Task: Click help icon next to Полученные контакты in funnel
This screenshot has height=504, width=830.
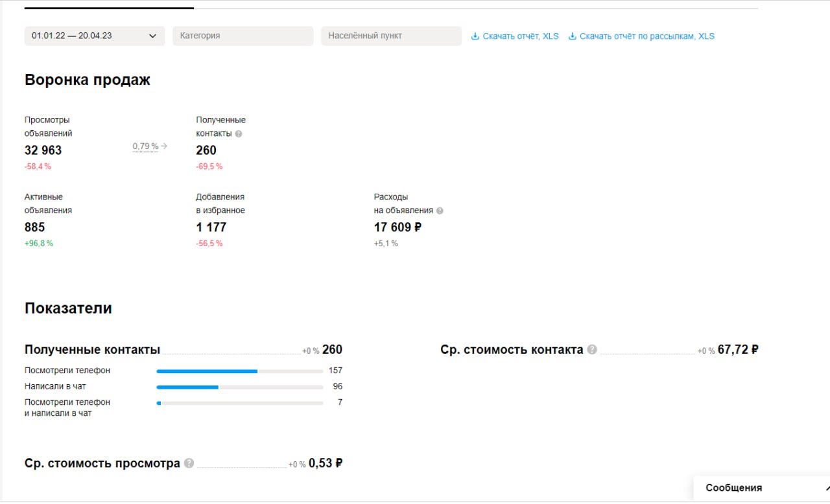Action: pos(239,134)
